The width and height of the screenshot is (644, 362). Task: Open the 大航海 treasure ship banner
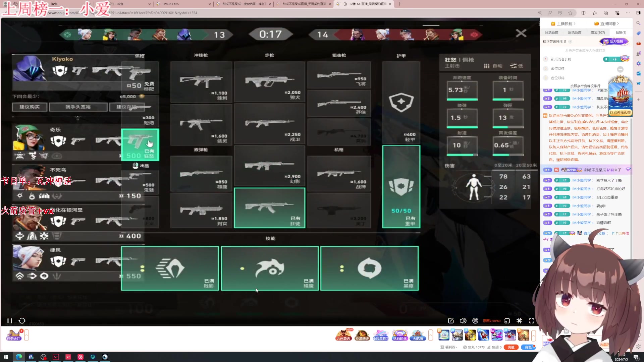(620, 96)
